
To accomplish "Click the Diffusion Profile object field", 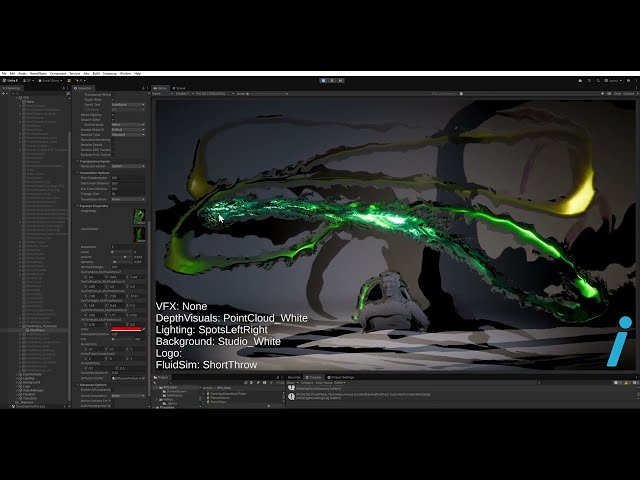I will click(128, 378).
